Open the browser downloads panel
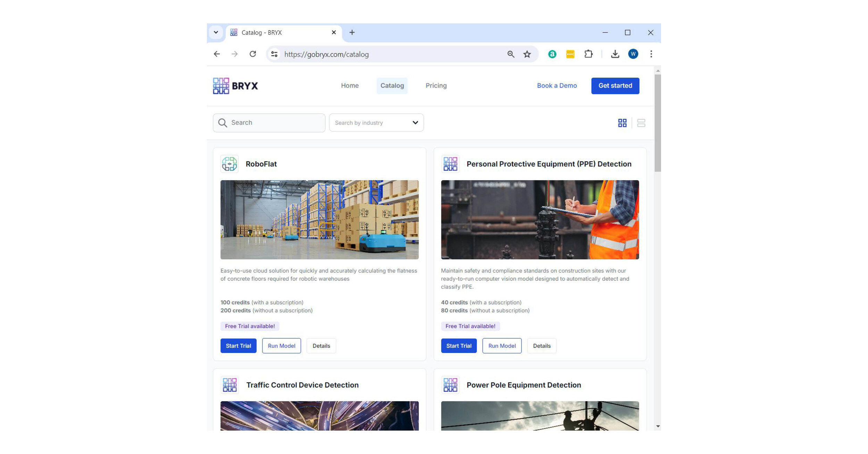 (x=615, y=54)
